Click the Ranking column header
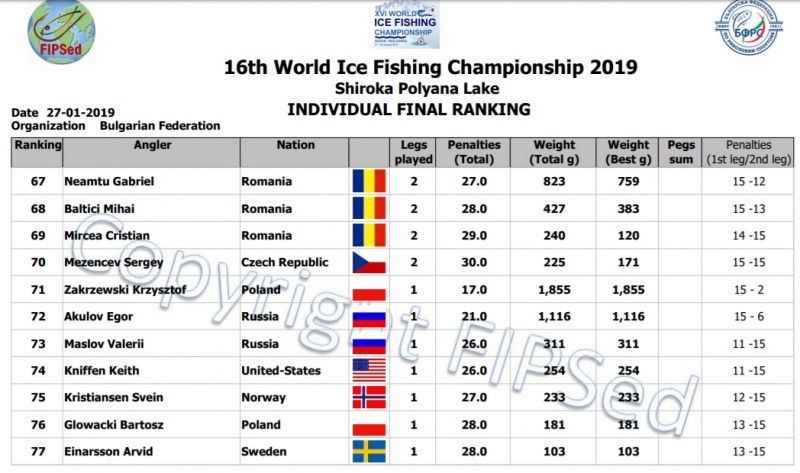This screenshot has height=473, width=800. click(37, 146)
